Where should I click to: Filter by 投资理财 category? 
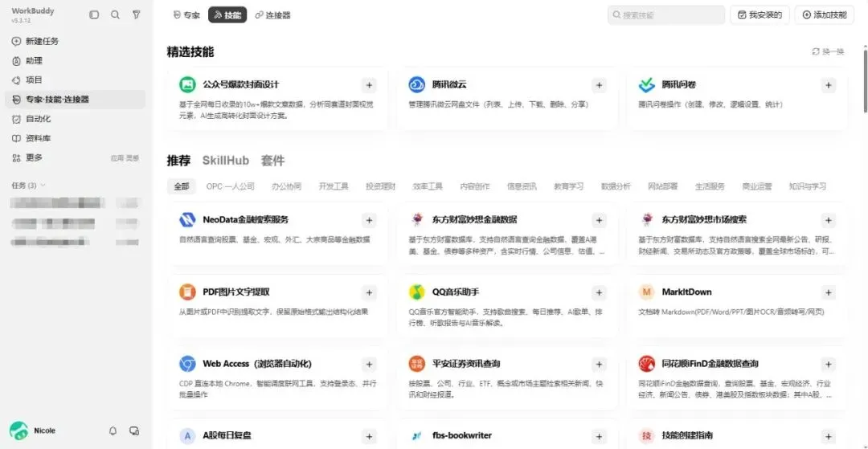(381, 186)
